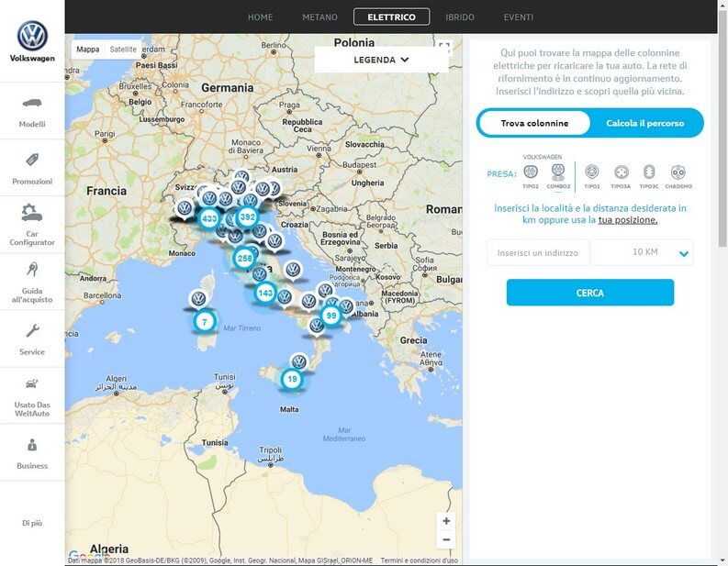
Task: Go to the IBRIDO tab
Action: click(x=460, y=17)
